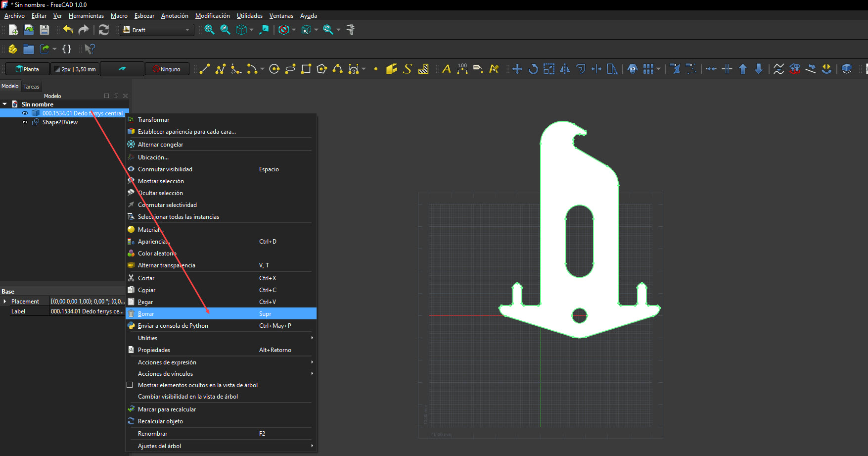Choose Transformar from the context menu
This screenshot has width=868, height=456.
221,120
